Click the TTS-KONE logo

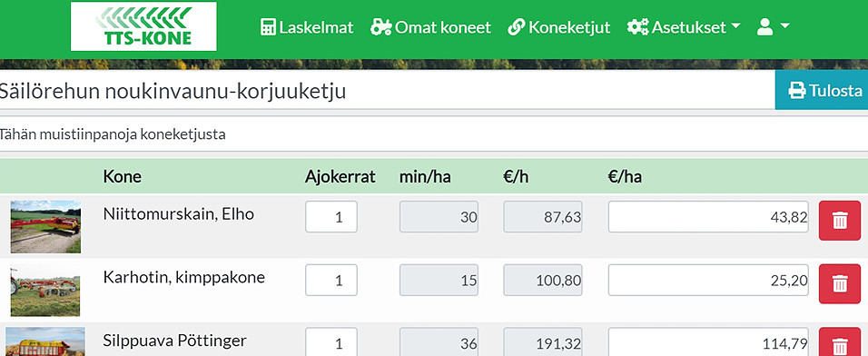[x=143, y=26]
